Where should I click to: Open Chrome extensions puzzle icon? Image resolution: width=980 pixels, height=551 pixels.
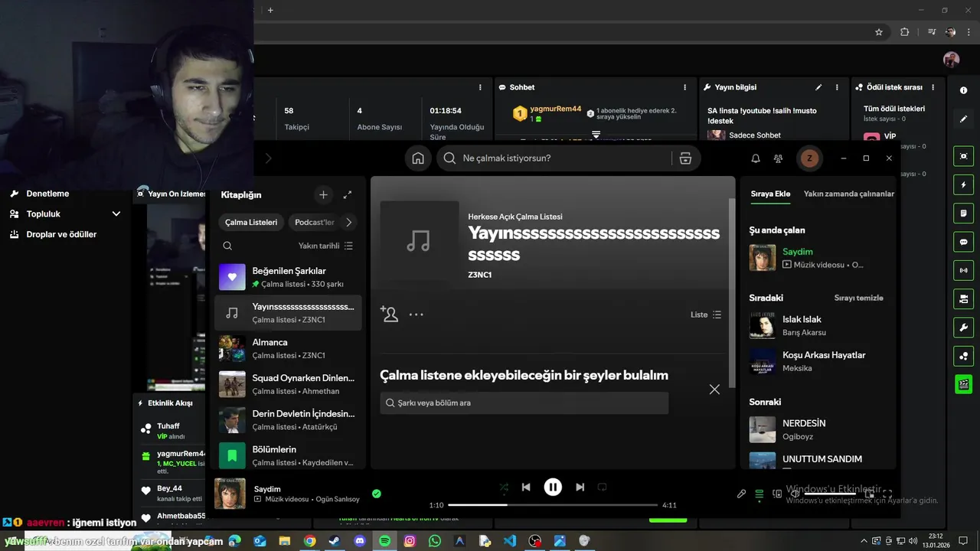904,32
